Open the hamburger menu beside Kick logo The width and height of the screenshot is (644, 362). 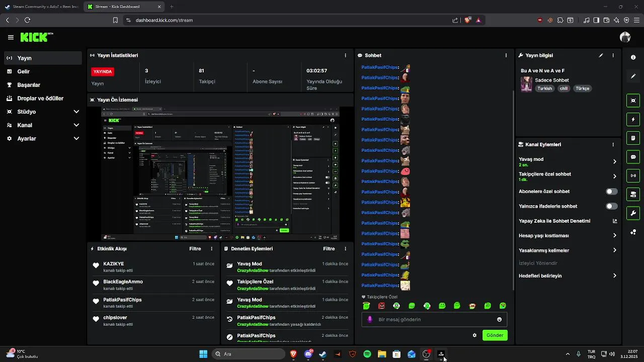[x=11, y=37]
